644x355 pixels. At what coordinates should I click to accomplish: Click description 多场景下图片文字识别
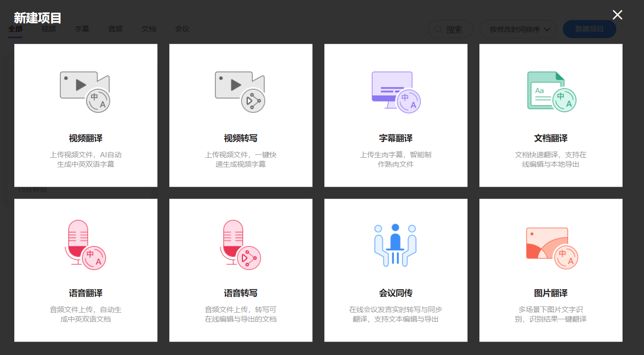pos(551,314)
